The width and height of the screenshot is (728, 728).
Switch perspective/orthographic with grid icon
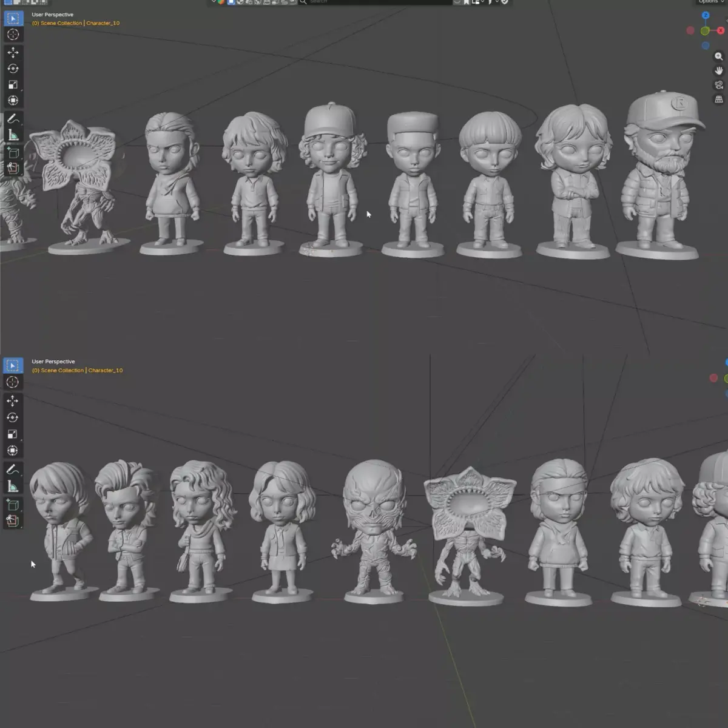click(x=719, y=99)
